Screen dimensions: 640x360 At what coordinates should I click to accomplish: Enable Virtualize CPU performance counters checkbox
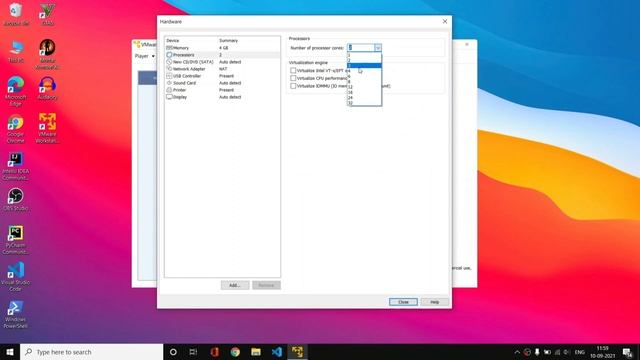coord(293,78)
